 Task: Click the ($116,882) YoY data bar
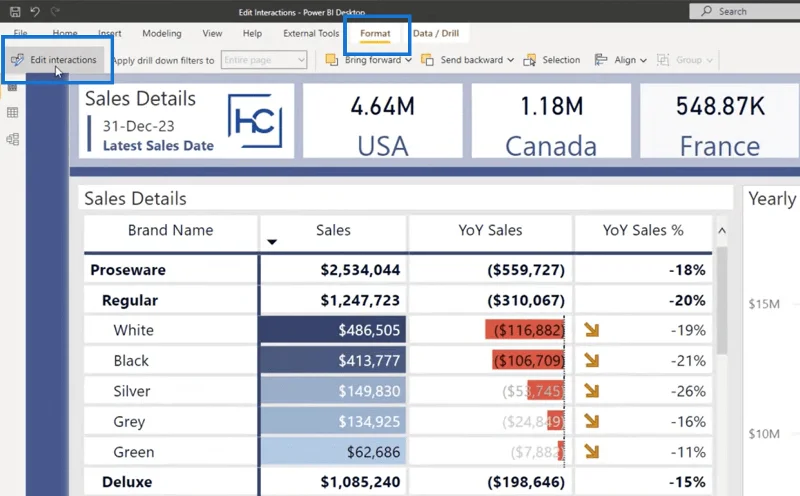[x=525, y=330]
